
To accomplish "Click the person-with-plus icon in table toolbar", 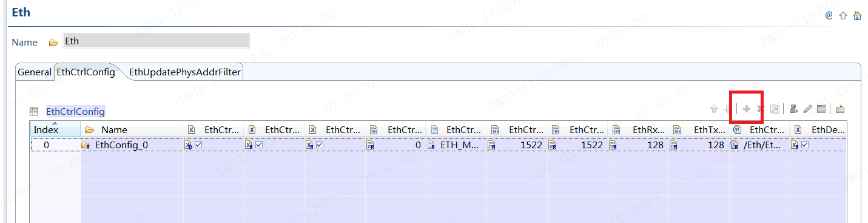I will point(793,109).
